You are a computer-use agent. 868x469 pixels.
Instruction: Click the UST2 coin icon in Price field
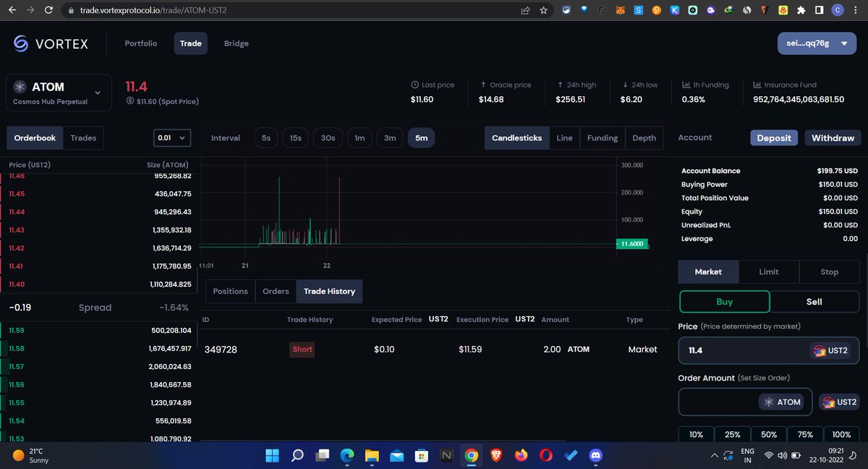pos(820,350)
